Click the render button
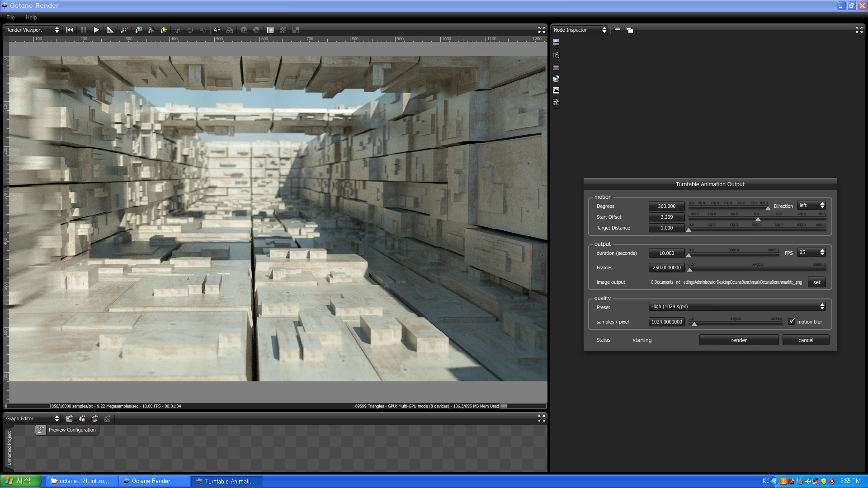This screenshot has height=488, width=868. tap(739, 340)
